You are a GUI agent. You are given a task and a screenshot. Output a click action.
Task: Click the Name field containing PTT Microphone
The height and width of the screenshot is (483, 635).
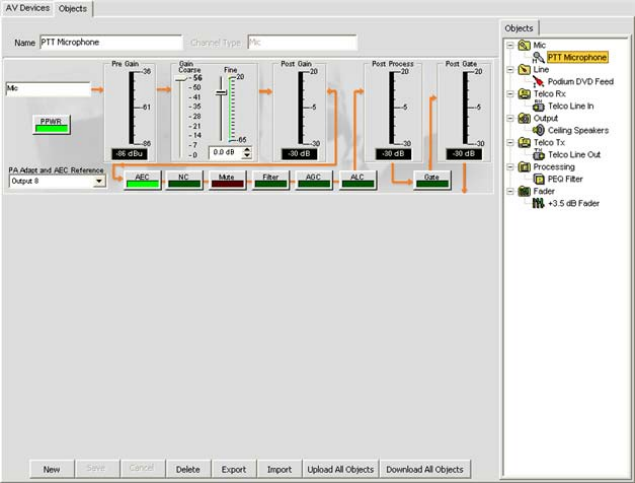[110, 43]
